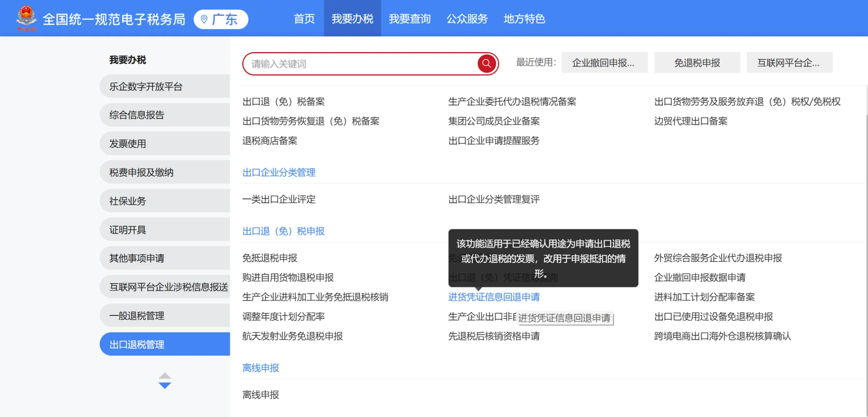Go to 首页 from the top navigation
The image size is (868, 417).
point(304,19)
